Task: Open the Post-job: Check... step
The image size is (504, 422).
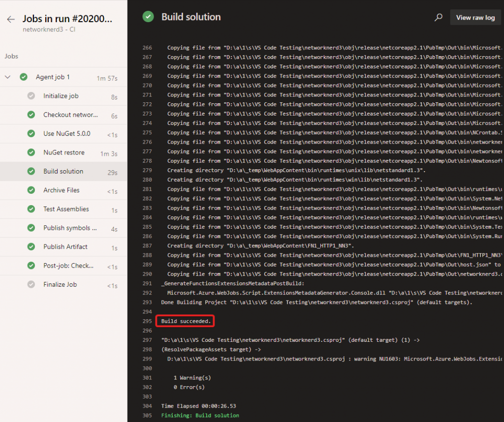Action: [63, 266]
